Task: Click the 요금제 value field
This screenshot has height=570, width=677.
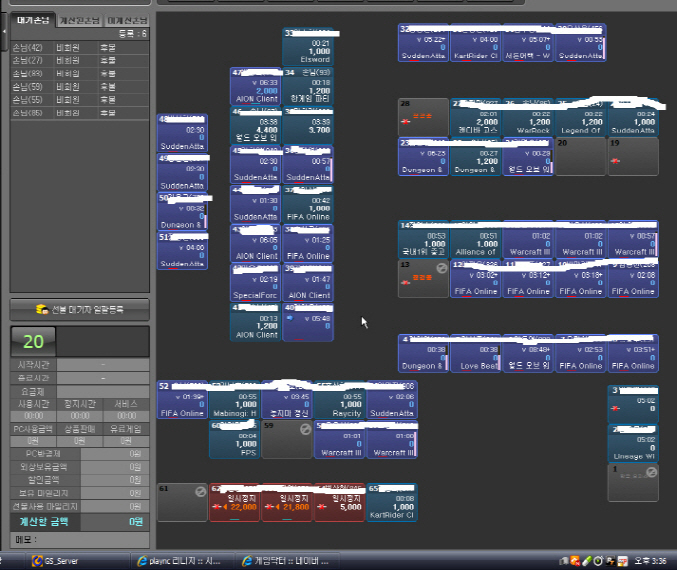Action: pos(103,392)
